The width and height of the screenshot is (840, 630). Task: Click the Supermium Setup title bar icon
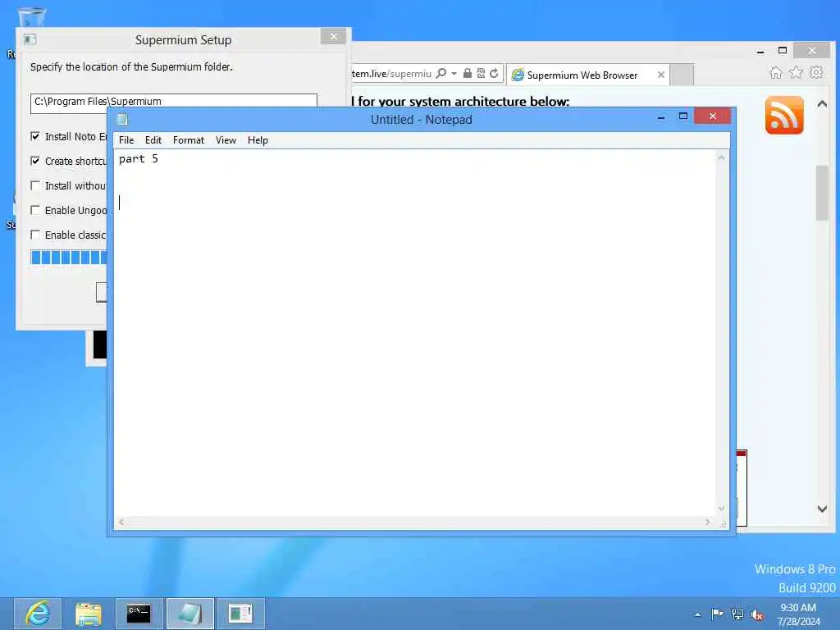pos(30,39)
